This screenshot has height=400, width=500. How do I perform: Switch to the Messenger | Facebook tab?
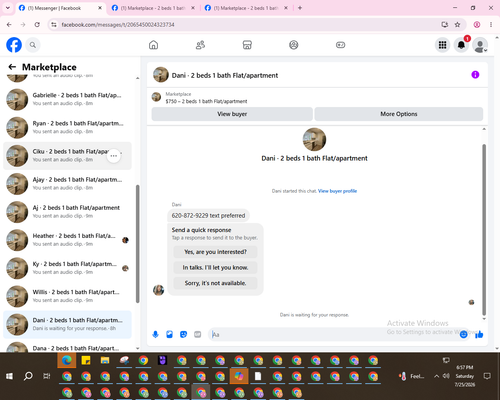[60, 8]
